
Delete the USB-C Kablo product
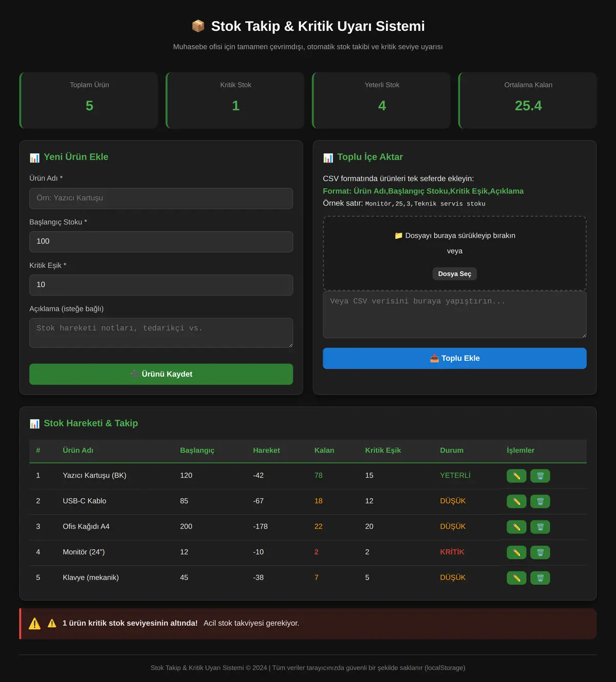pos(540,501)
